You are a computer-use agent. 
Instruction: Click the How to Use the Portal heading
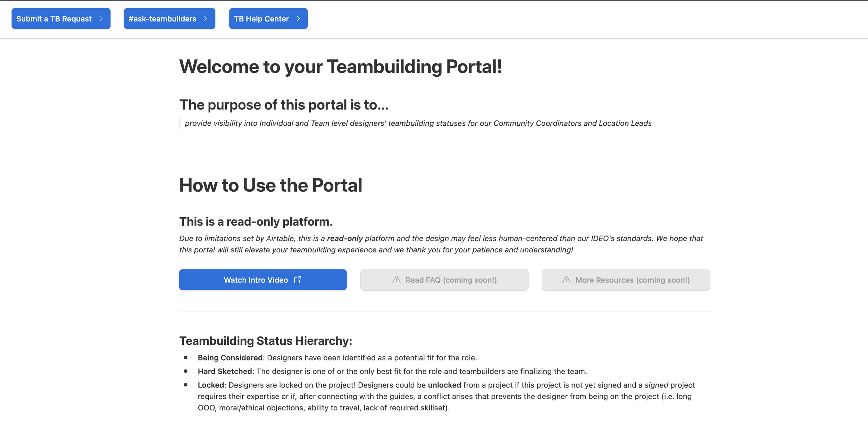coord(270,185)
